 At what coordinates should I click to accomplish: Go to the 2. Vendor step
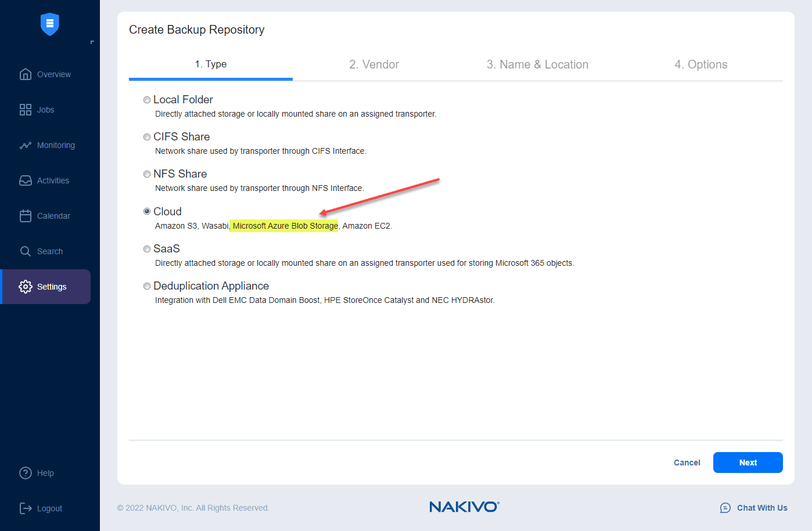[374, 64]
